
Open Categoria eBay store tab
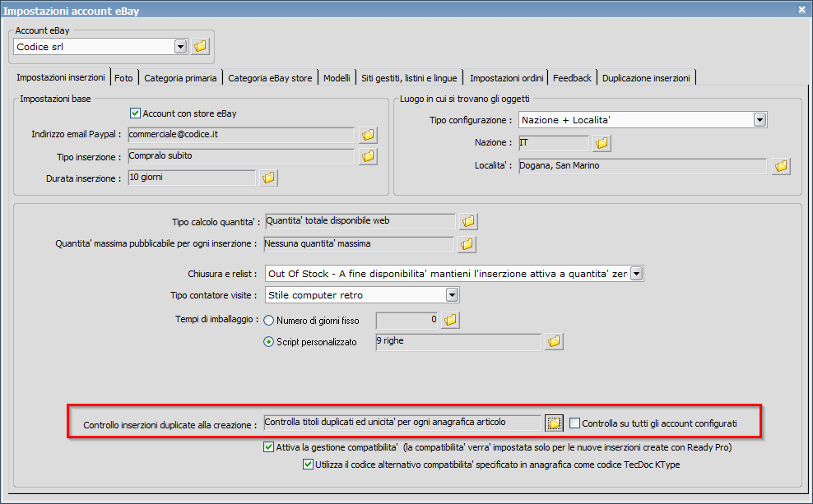point(270,78)
